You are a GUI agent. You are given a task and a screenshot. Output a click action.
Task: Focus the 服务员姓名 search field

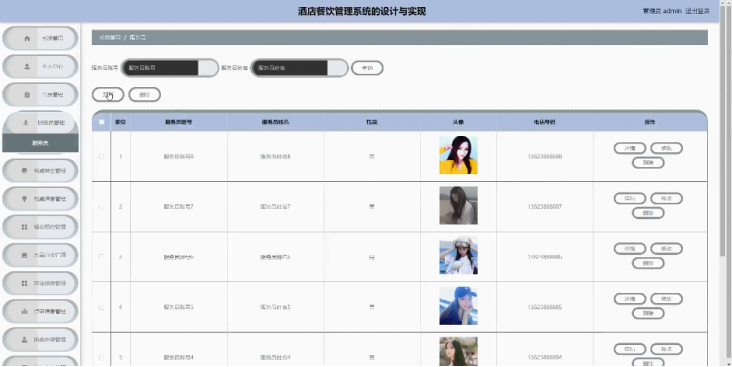point(299,68)
